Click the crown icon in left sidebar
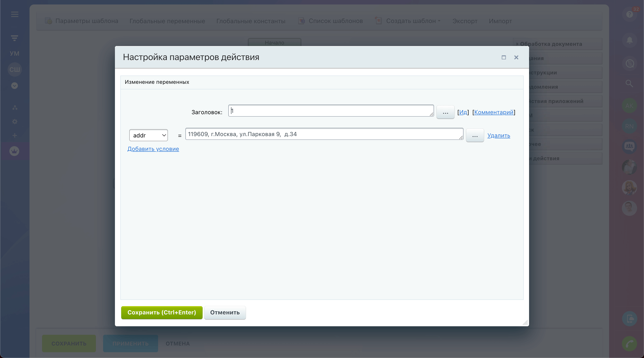644x358 pixels. 14,151
